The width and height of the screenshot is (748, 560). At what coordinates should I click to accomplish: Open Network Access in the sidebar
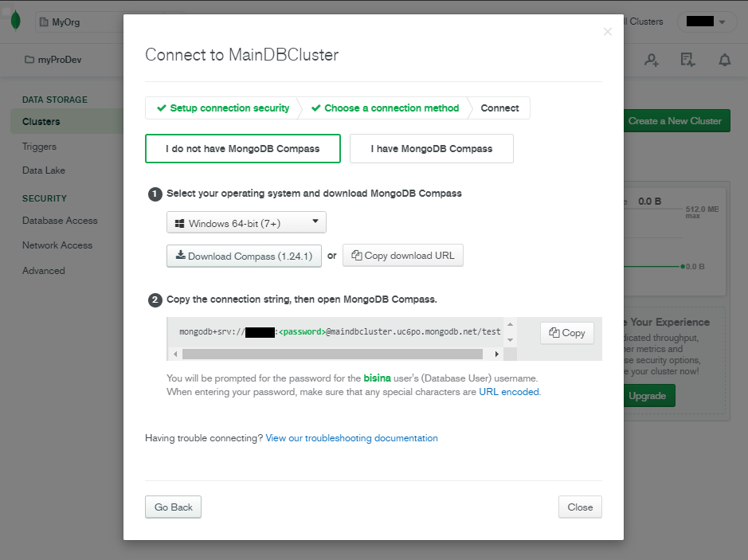pos(57,245)
